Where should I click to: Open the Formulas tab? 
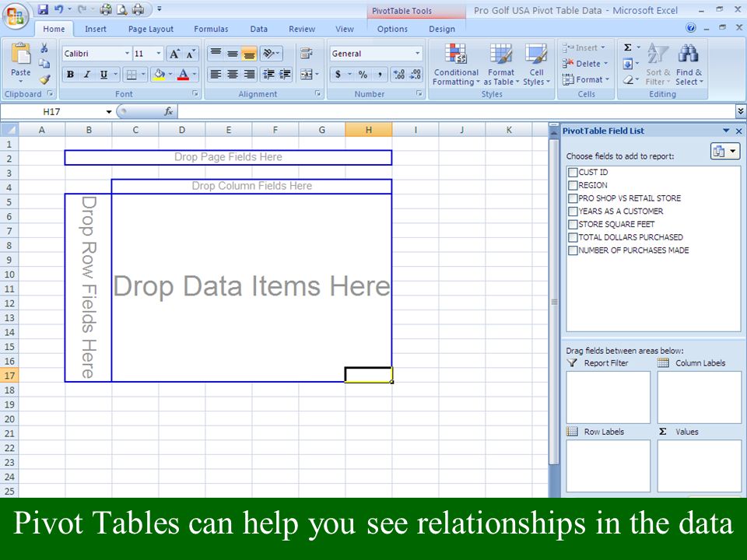[x=211, y=29]
